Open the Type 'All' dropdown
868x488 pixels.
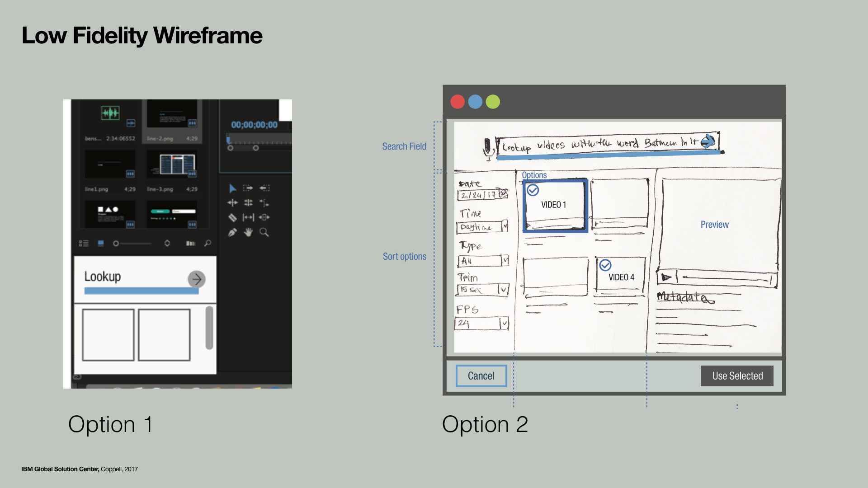click(x=505, y=260)
